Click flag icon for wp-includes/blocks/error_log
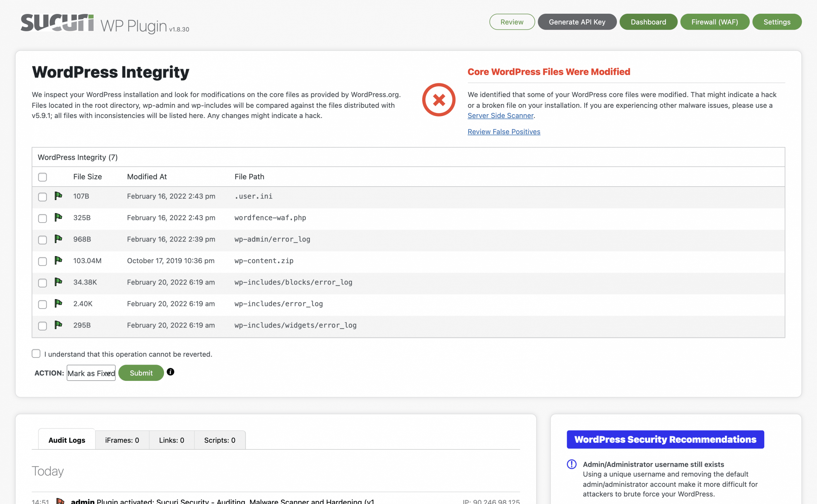 (58, 282)
